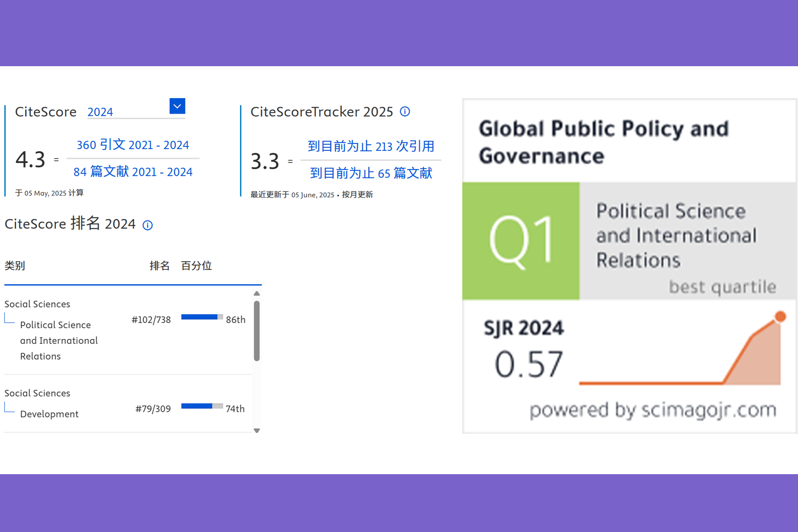Select the Development category row

(x=128, y=404)
